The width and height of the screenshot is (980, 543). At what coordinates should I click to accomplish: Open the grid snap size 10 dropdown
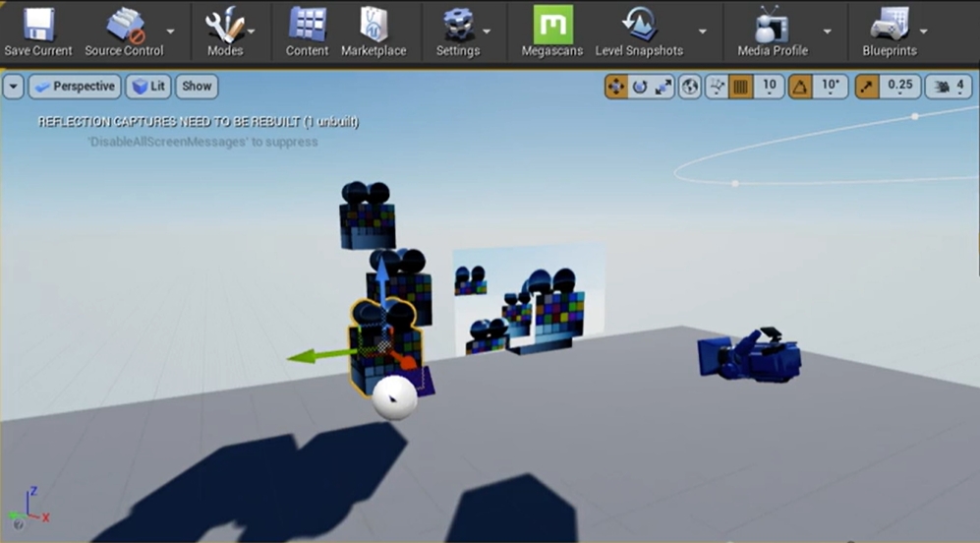click(x=769, y=87)
